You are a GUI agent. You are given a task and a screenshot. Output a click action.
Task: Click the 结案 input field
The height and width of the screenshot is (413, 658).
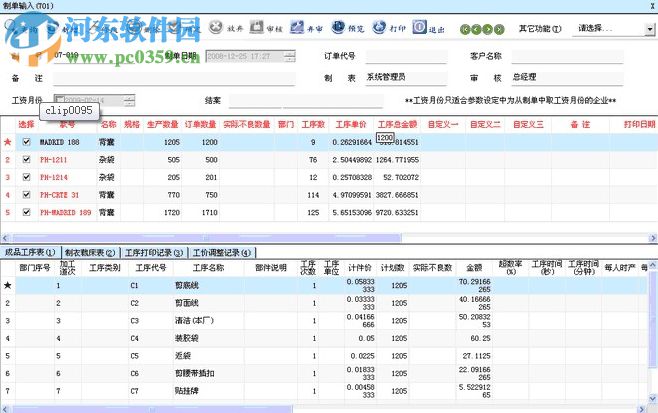306,101
